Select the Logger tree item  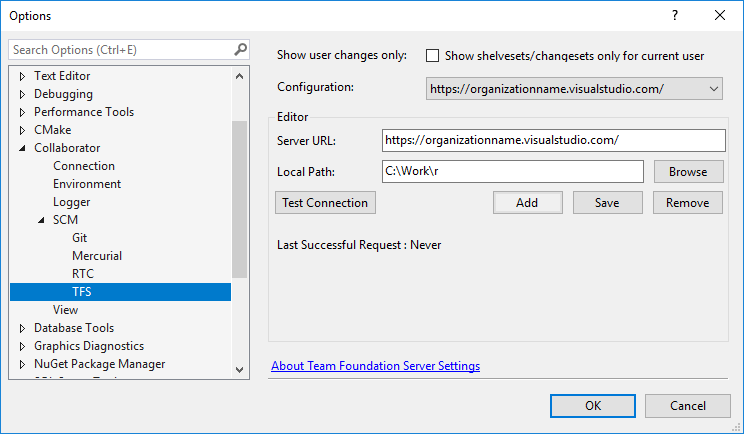[x=72, y=202]
